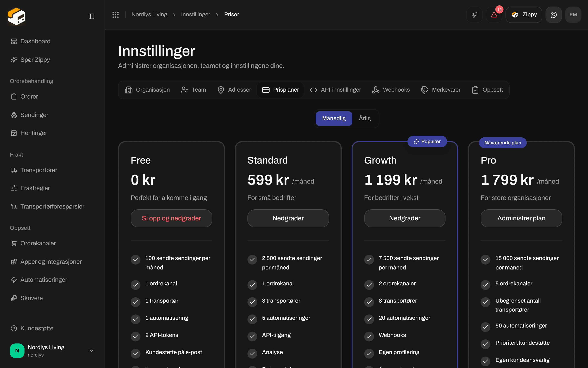Click the Zippy logo in sidebar
This screenshot has width=588, height=368.
(x=16, y=16)
